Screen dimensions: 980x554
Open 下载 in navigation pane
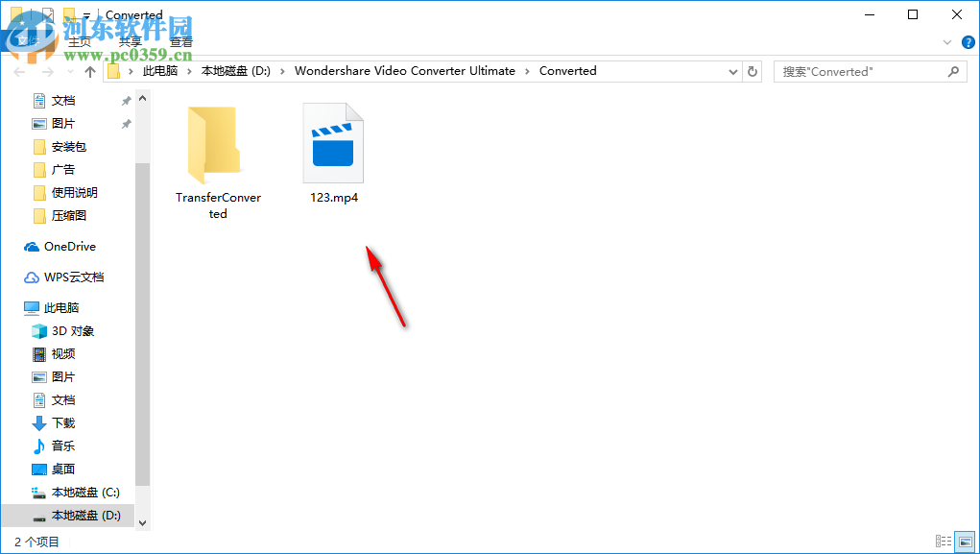pos(63,423)
